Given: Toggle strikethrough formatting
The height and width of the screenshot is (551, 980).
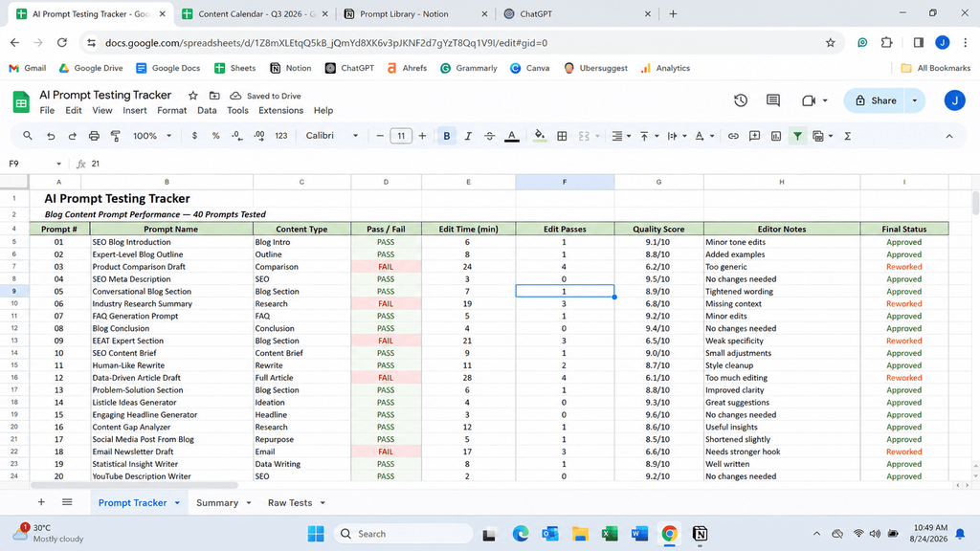Looking at the screenshot, I should [x=489, y=136].
